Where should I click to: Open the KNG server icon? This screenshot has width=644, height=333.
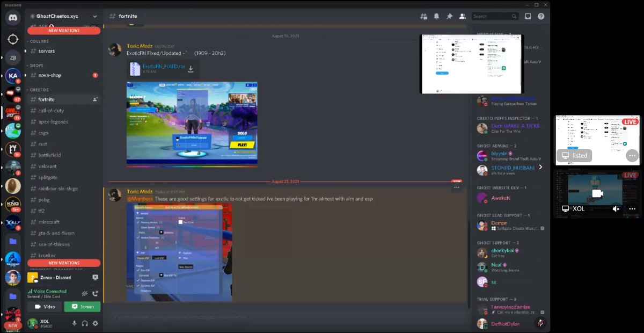[x=13, y=204]
